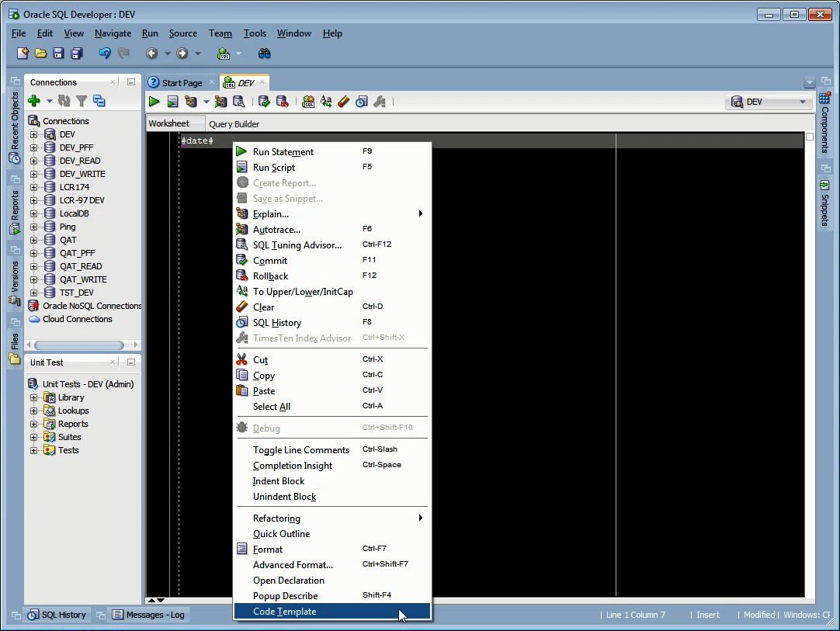Click the Run Script icon in worksheet toolbar
The height and width of the screenshot is (631, 840).
coord(172,101)
